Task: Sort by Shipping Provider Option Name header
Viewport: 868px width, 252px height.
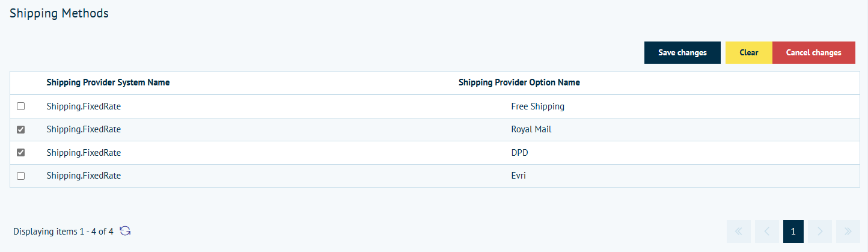Action: (519, 82)
